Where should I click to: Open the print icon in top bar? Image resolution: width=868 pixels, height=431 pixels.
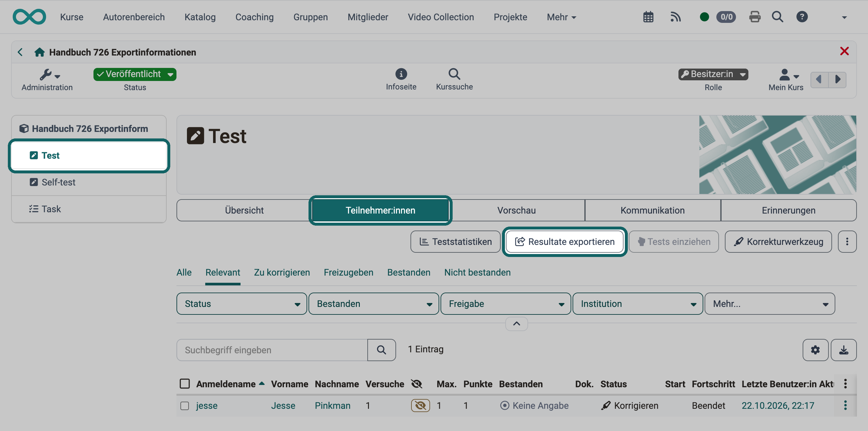[x=755, y=17]
